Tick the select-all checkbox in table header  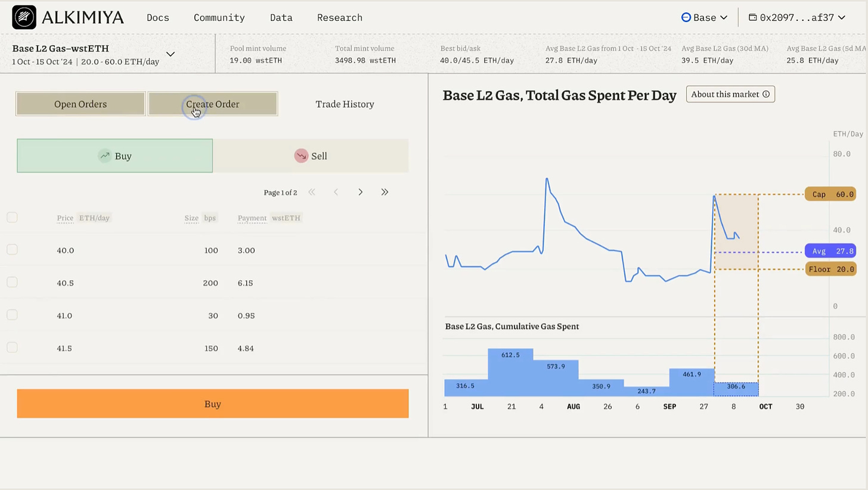click(12, 218)
